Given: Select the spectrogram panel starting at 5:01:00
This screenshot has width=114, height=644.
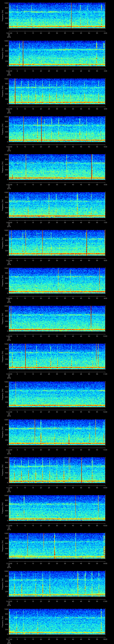Looking at the screenshot, I should pos(57,16).
